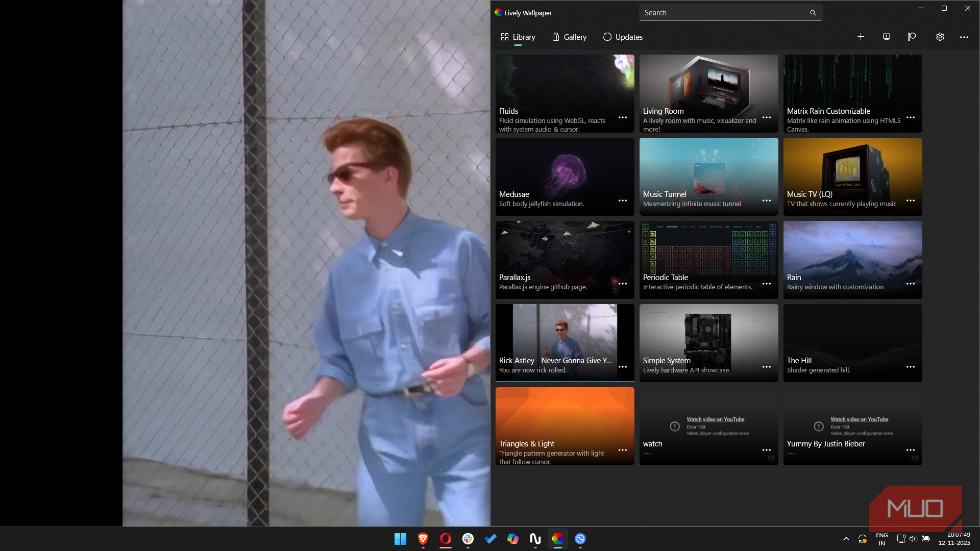
Task: Open the display control panel icon
Action: (887, 37)
